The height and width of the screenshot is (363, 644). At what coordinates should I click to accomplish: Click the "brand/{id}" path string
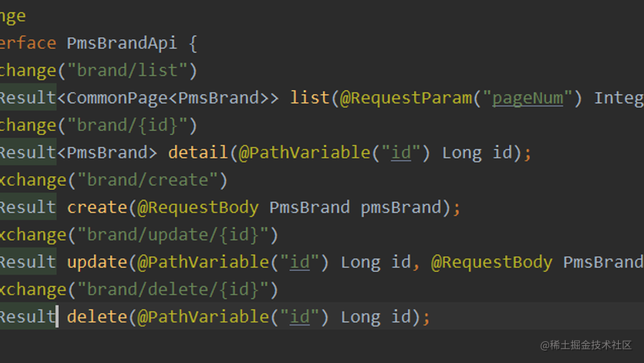coord(127,125)
